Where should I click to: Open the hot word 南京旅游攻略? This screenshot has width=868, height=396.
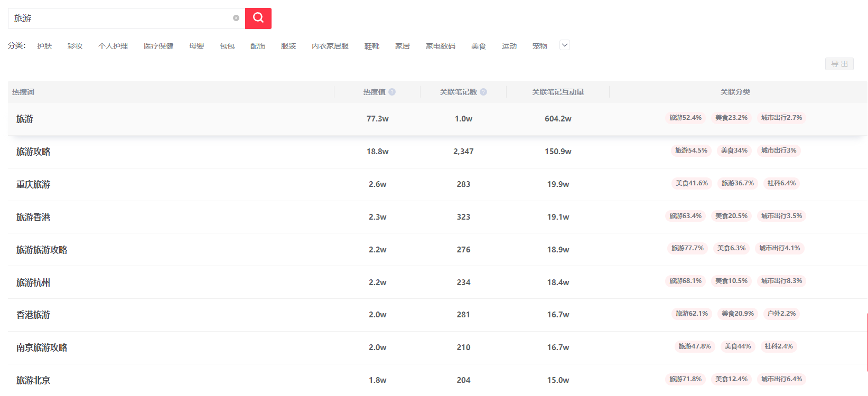coord(42,347)
